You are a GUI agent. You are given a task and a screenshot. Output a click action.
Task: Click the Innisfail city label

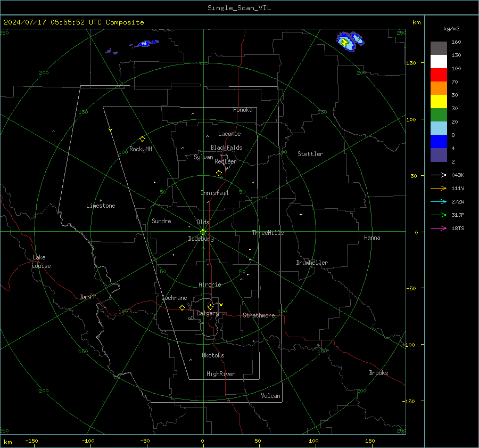coord(214,193)
